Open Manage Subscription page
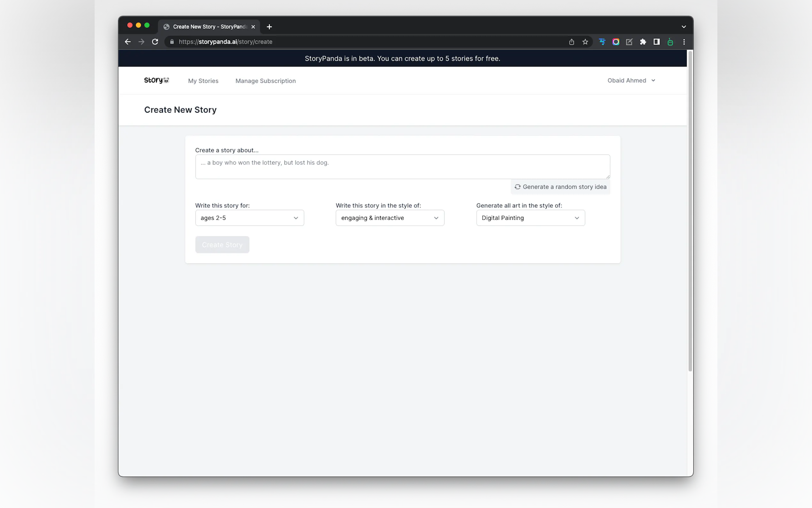812x508 pixels. [265, 81]
